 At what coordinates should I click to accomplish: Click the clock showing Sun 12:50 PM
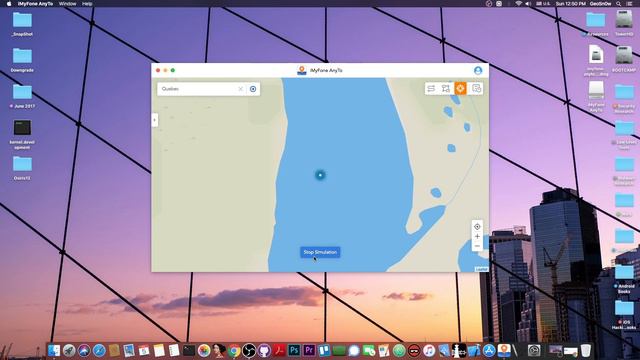pyautogui.click(x=571, y=4)
